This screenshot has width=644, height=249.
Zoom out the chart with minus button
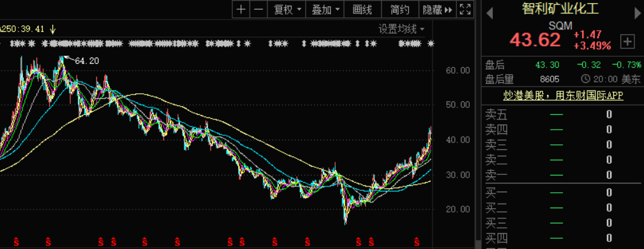pos(258,9)
